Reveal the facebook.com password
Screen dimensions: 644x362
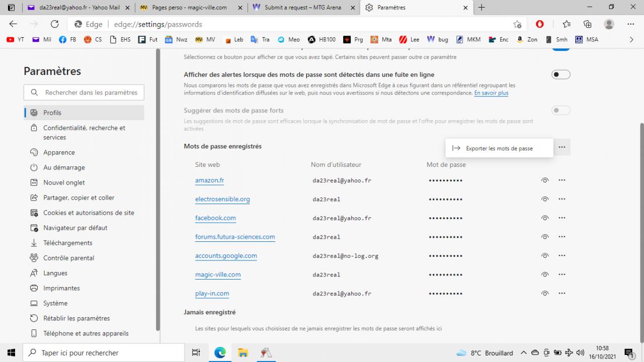(x=544, y=218)
